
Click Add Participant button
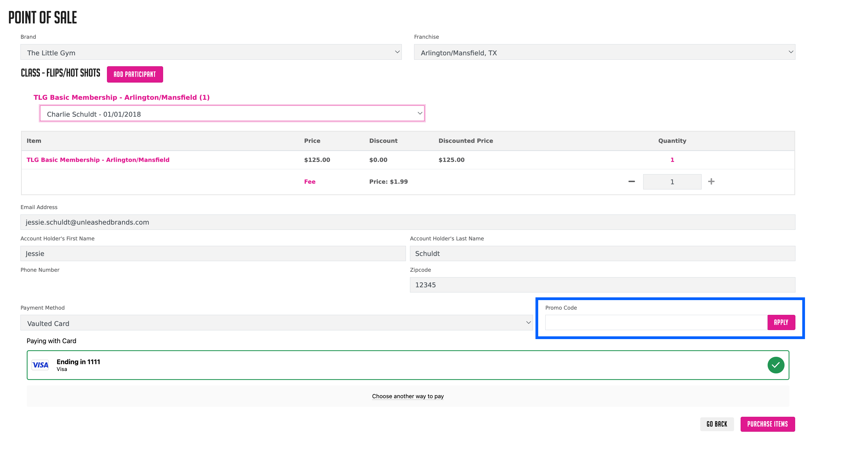(x=135, y=74)
